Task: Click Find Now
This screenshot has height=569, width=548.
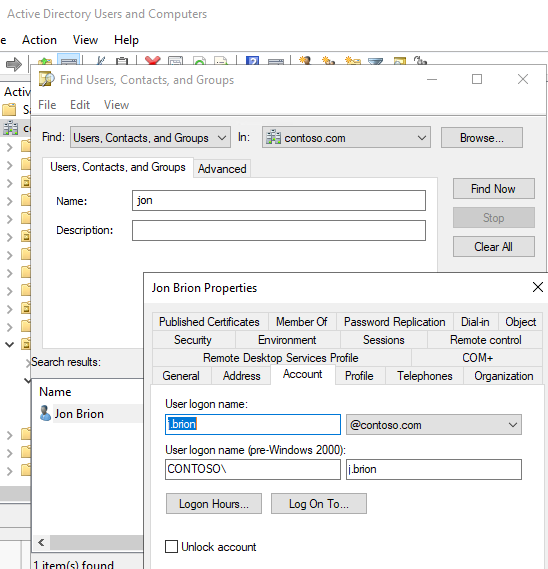Action: (494, 188)
